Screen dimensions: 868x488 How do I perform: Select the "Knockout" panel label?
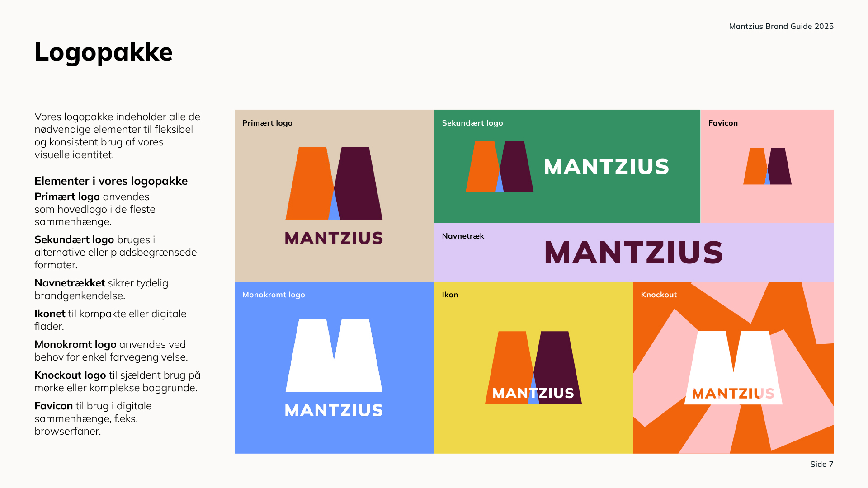click(x=659, y=295)
